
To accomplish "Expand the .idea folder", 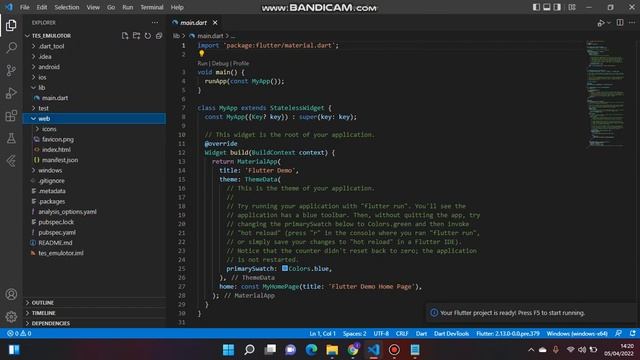I will click(x=95, y=57).
